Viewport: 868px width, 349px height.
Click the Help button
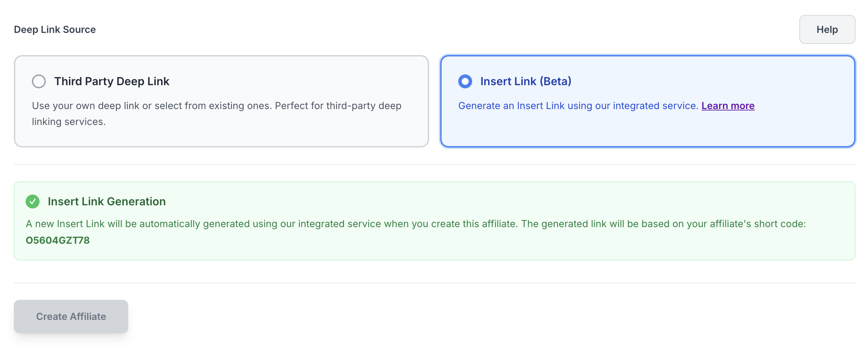[827, 29]
